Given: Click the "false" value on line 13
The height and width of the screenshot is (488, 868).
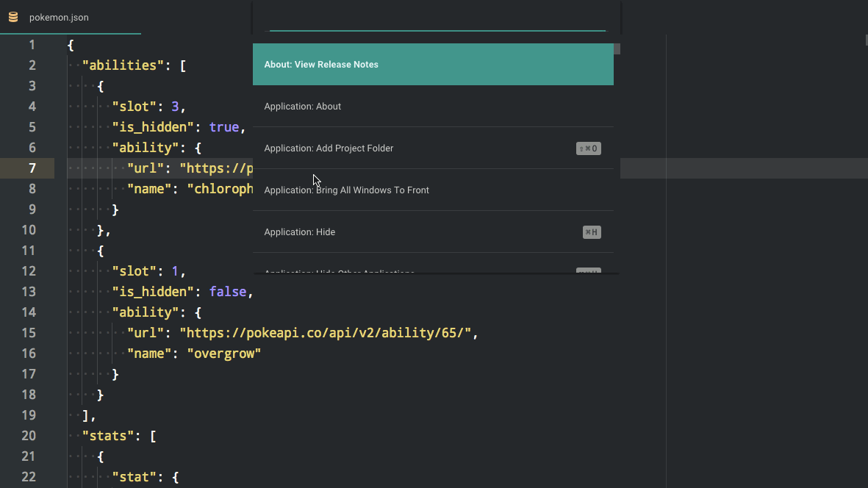Looking at the screenshot, I should (228, 291).
